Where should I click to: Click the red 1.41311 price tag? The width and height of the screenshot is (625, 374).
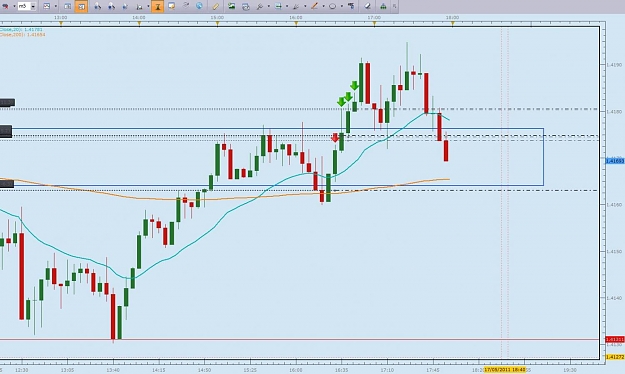tap(615, 340)
